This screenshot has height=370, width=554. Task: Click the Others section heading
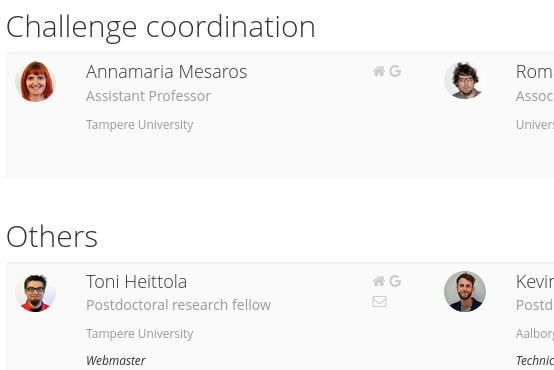52,237
